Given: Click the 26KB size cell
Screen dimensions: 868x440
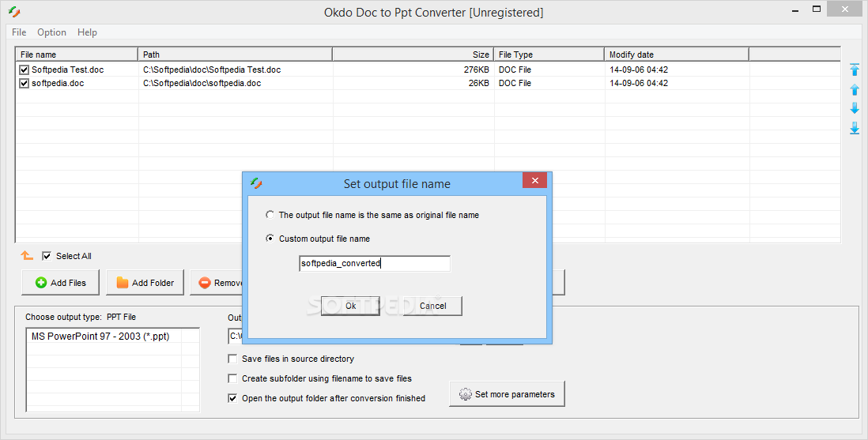Looking at the screenshot, I should (479, 83).
